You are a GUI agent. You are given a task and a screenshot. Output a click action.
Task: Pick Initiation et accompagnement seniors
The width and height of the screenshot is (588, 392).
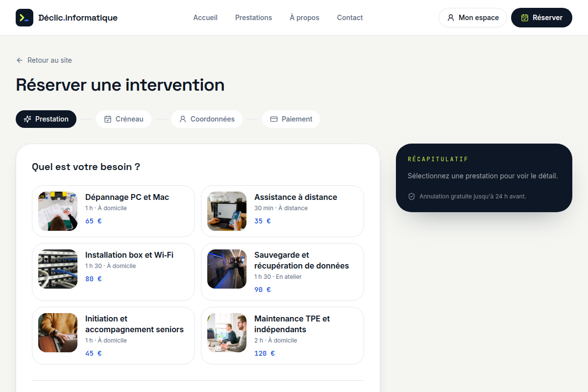[x=113, y=336]
